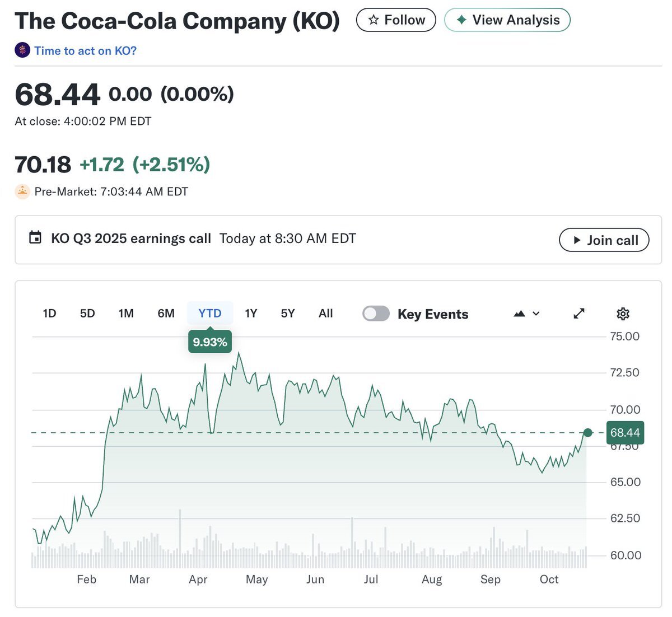
Task: Open chart type dropdown chevron
Action: 536,314
